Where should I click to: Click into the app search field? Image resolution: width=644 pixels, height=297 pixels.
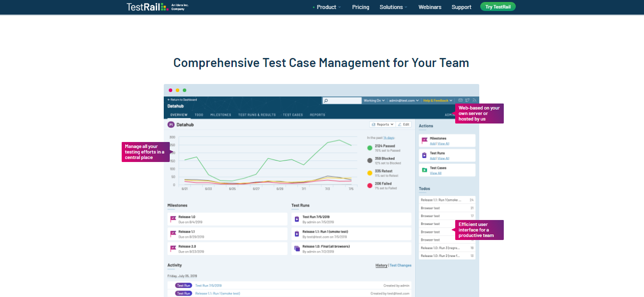342,101
